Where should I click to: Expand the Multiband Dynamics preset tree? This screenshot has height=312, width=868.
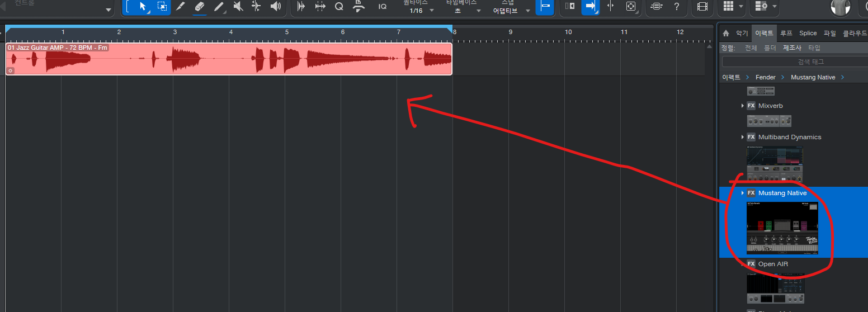[743, 137]
